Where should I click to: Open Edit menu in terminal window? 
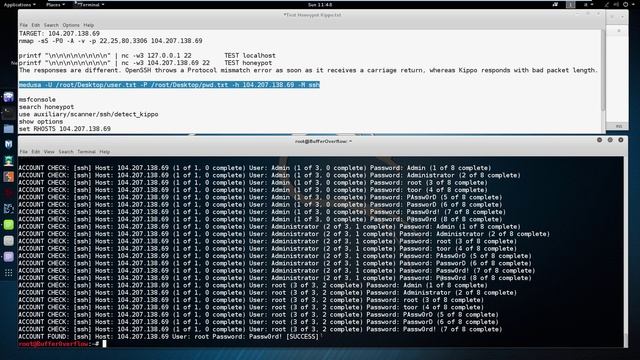pos(36,152)
